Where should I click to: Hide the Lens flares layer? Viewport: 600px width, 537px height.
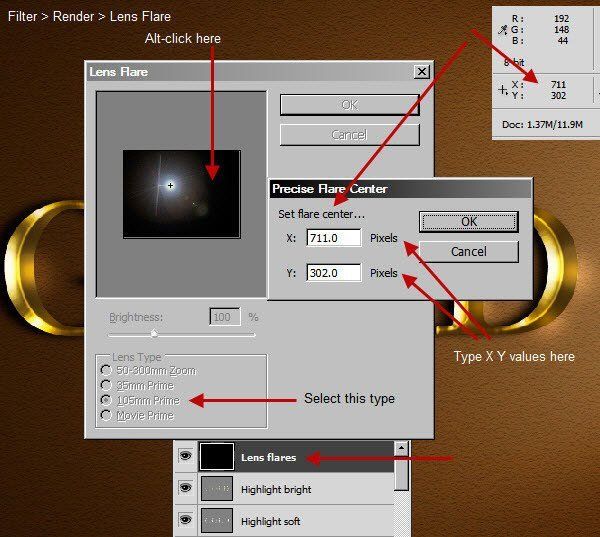(185, 457)
